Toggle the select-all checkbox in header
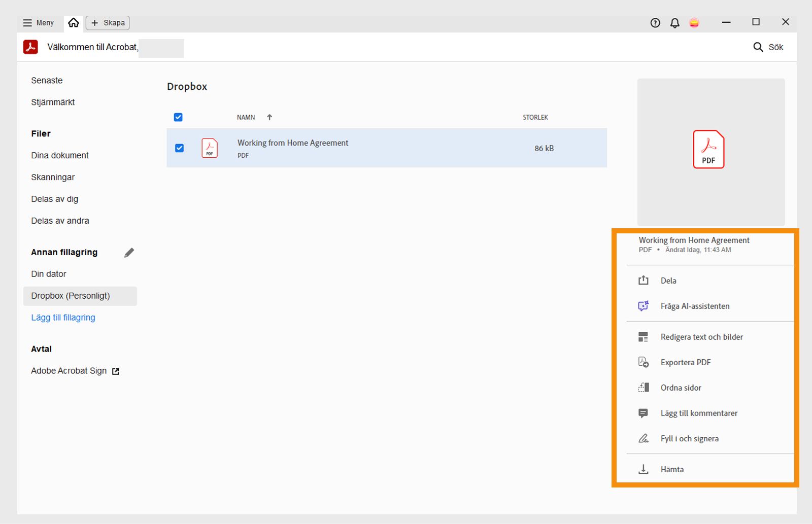812x524 pixels. pos(178,117)
